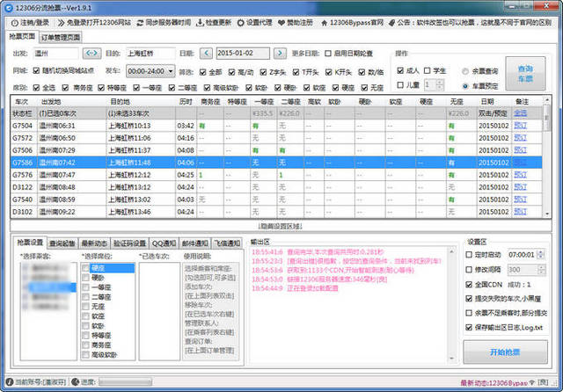Switch to 抢票页面 tab
This screenshot has width=563, height=392.
(x=22, y=37)
